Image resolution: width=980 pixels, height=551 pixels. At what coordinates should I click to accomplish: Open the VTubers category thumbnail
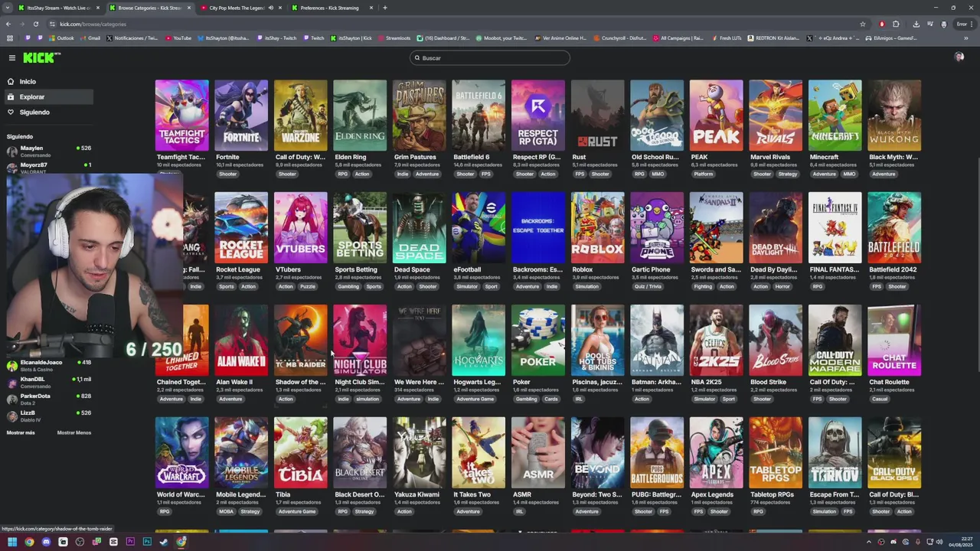300,227
